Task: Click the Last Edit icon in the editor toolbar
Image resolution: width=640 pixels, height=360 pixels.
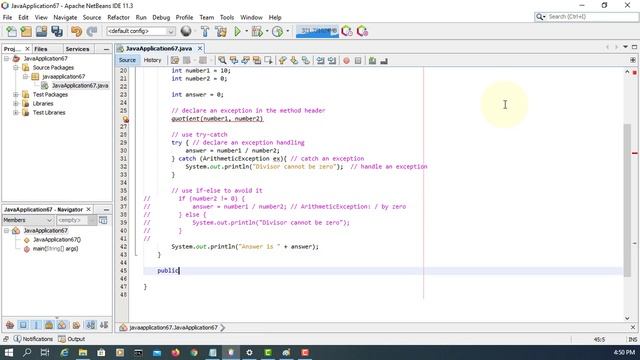Action: (175, 60)
